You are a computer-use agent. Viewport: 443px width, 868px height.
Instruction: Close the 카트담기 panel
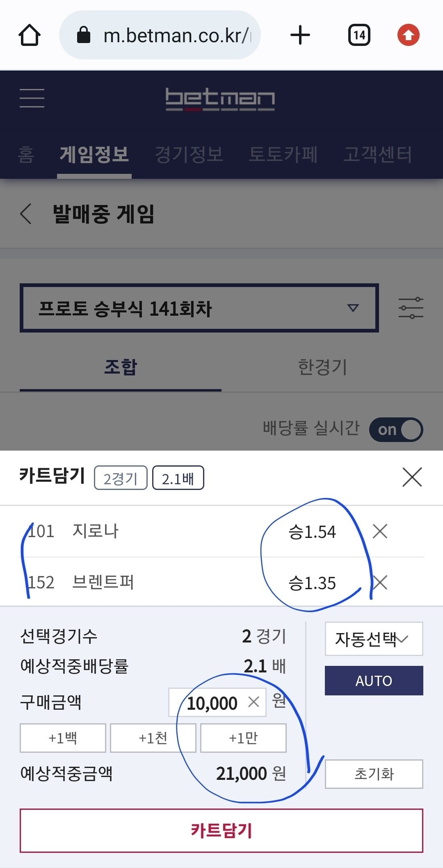[x=411, y=478]
